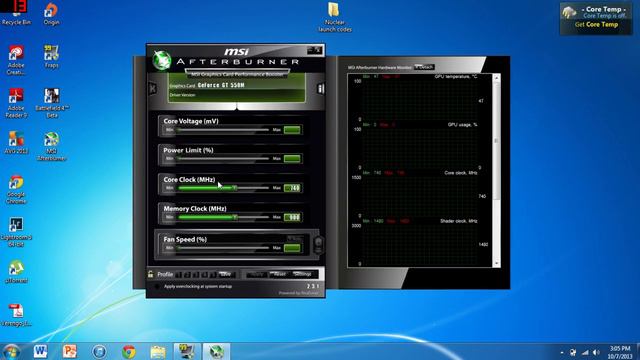The height and width of the screenshot is (360, 640).
Task: Click the GPU usage graph
Action: pyautogui.click(x=420, y=148)
